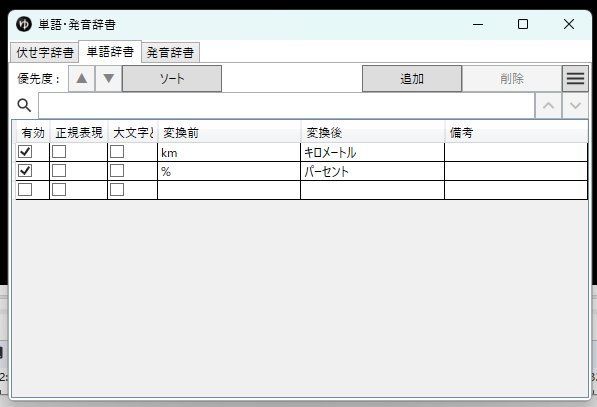The image size is (597, 407).
Task: Jump to next search result chevron
Action: pos(575,105)
